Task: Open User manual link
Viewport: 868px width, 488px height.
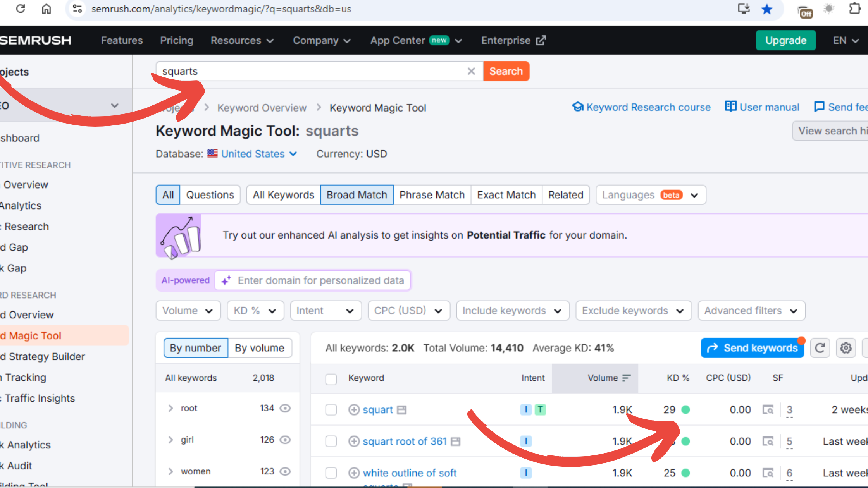Action: point(762,107)
